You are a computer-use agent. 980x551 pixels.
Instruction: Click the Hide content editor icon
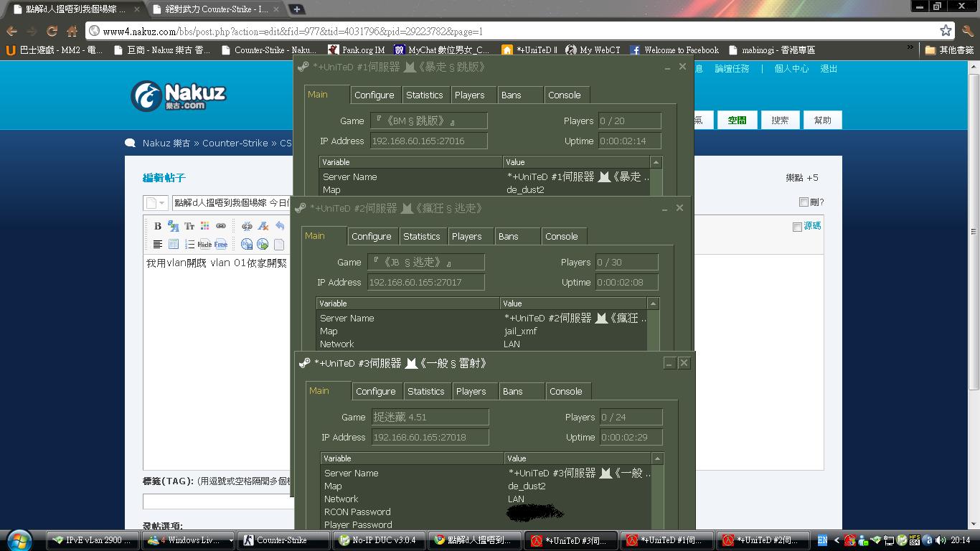coord(204,244)
